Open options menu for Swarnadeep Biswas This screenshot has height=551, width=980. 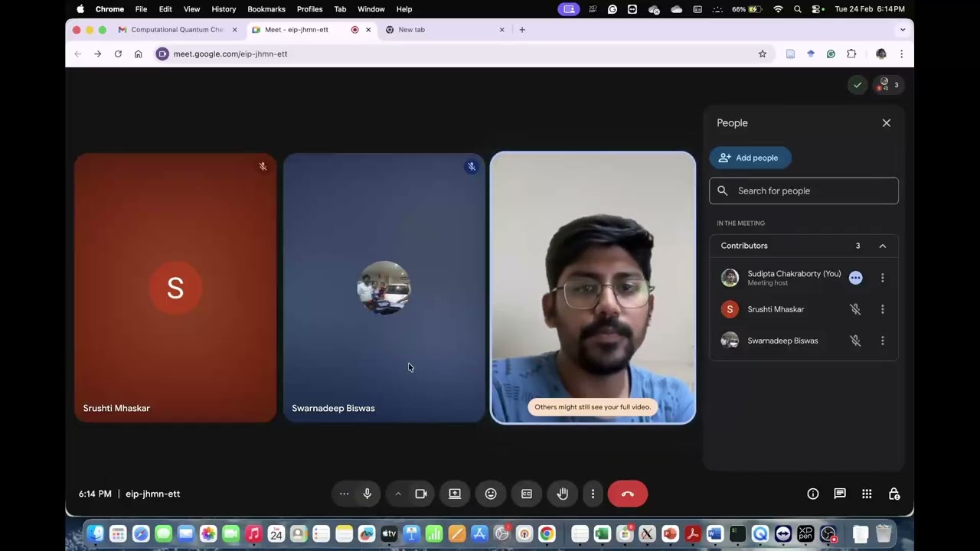click(x=883, y=341)
